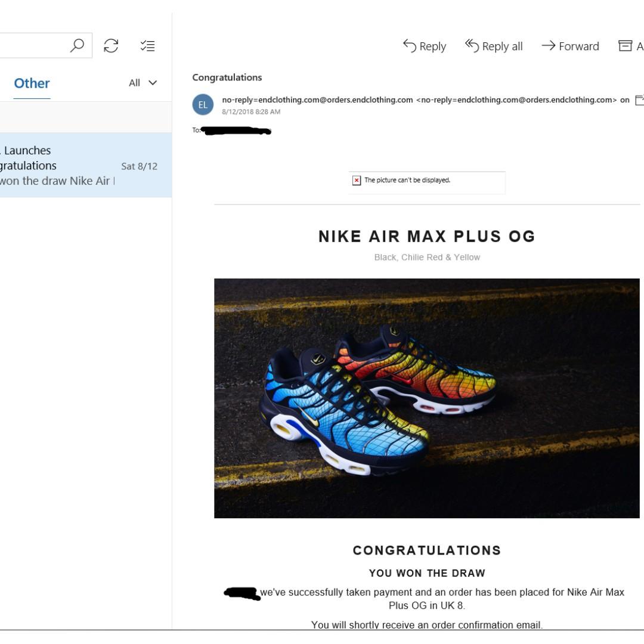Enter selection mode via the checklist icon

coord(147,46)
